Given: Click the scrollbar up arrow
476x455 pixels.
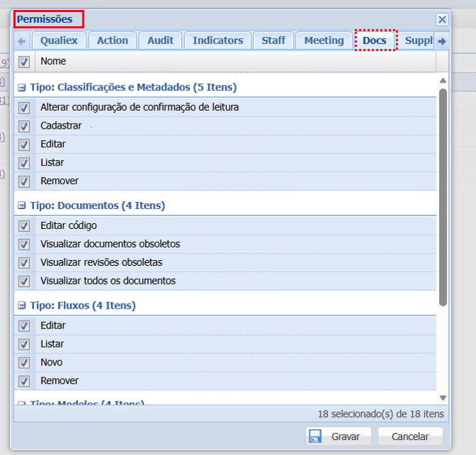Looking at the screenshot, I should pyautogui.click(x=443, y=81).
